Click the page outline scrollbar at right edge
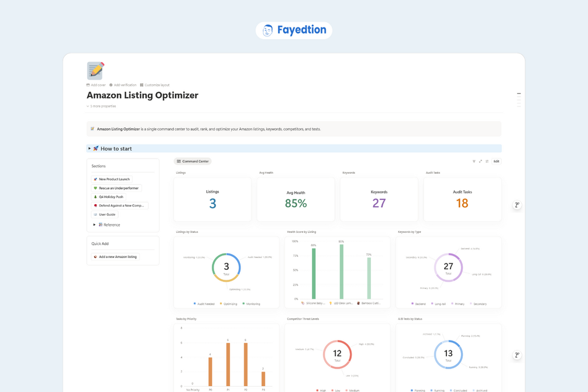Viewport: 588px width, 392px height. tap(518, 100)
